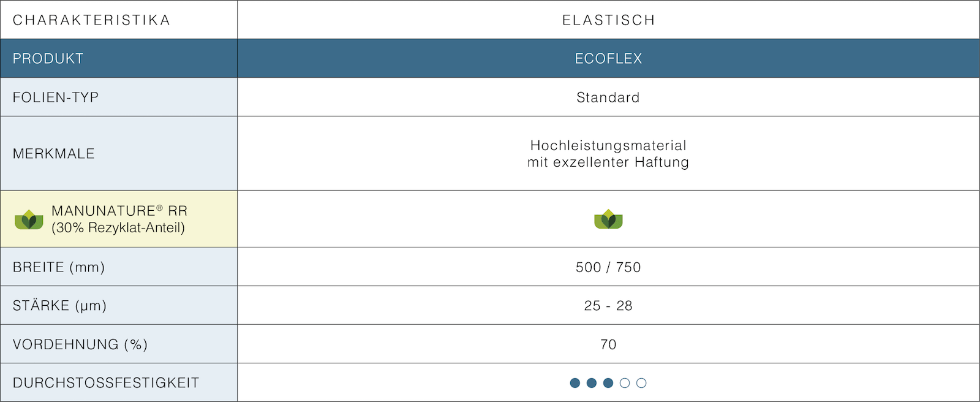Click the MERKMALE row label
Screen dimensions: 980x402
[54, 154]
